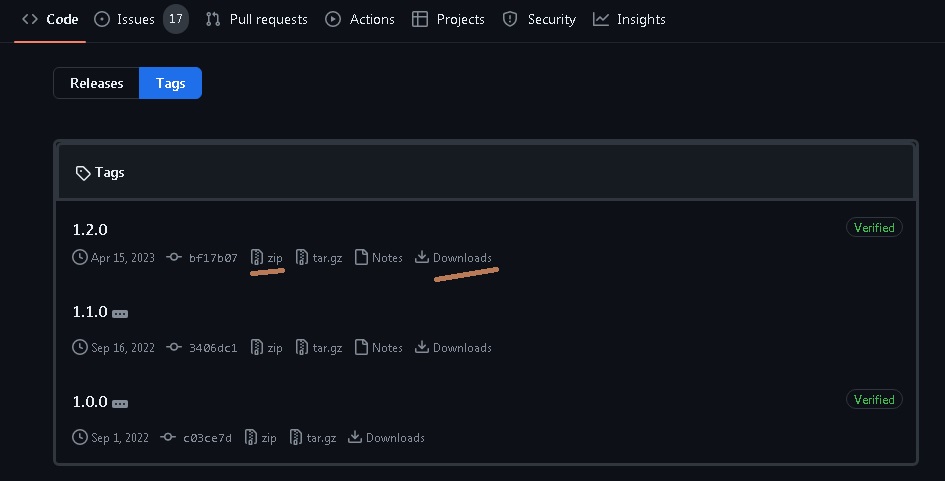Open the Insights tab
Viewport: 945px width, 481px height.
(x=629, y=19)
